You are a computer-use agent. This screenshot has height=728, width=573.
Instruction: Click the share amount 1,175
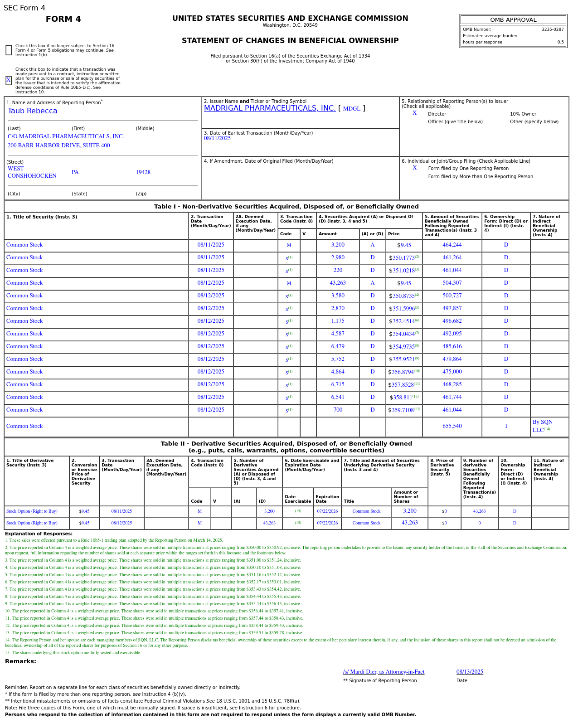click(x=338, y=321)
